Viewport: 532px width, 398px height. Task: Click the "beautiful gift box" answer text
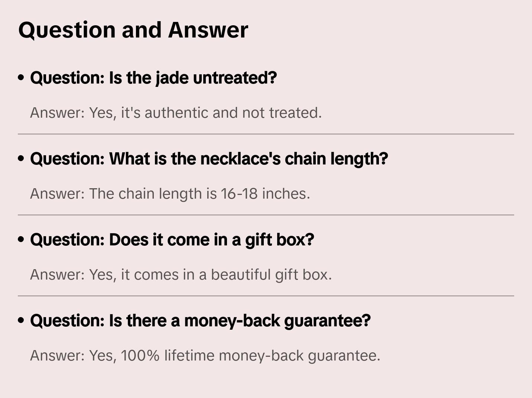(210, 275)
